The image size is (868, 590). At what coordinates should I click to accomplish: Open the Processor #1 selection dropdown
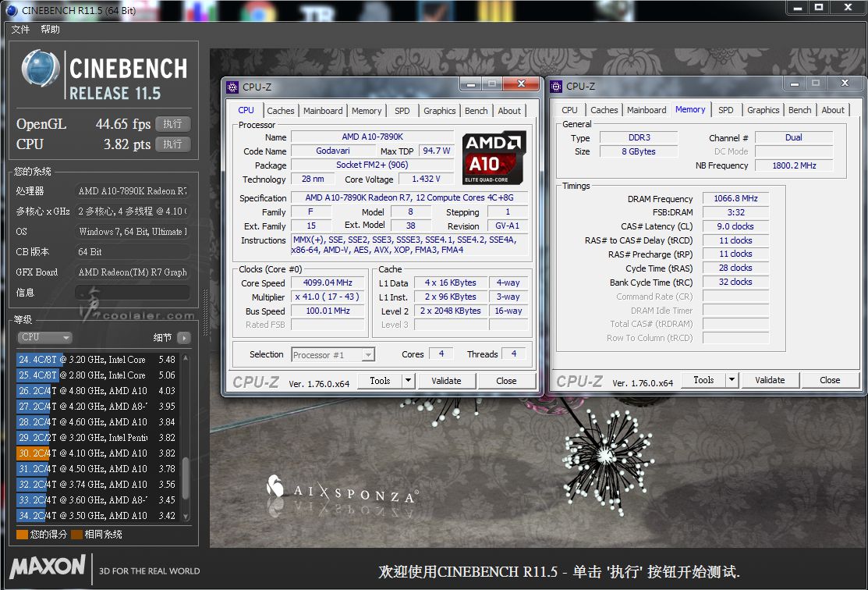333,355
